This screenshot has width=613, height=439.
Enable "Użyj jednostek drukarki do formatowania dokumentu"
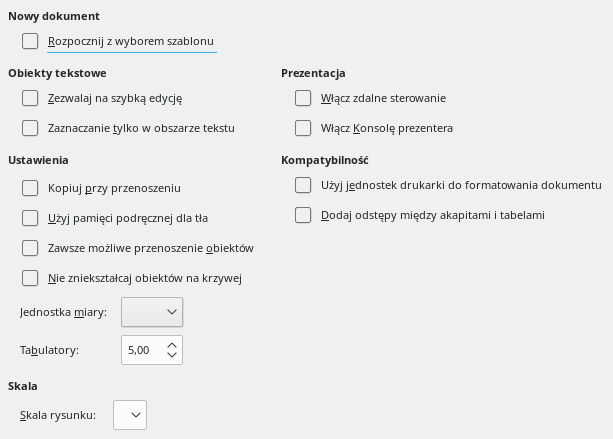304,185
